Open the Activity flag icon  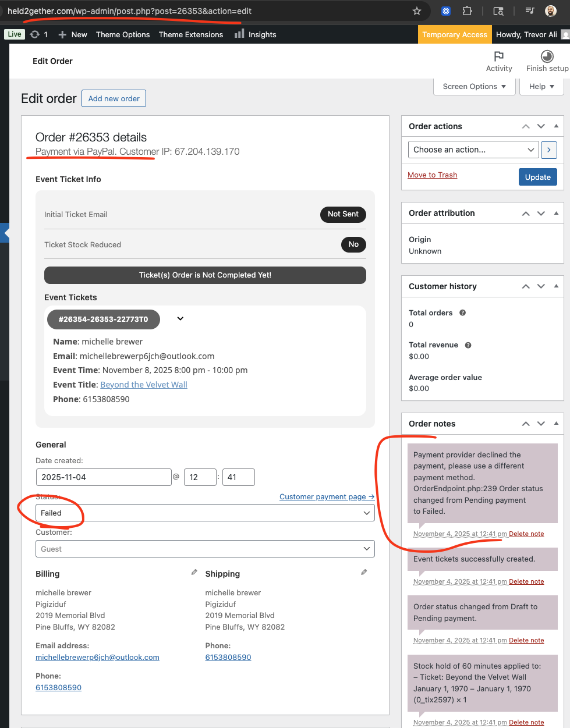499,56
